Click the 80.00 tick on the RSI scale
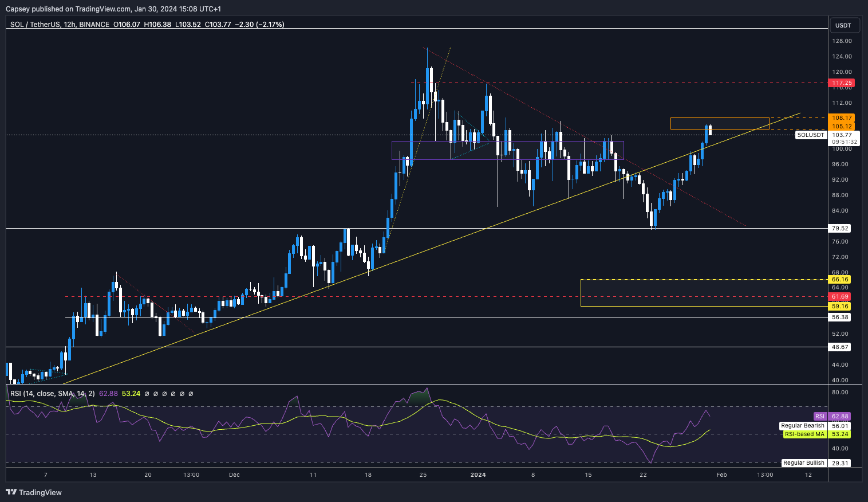Image resolution: width=868 pixels, height=502 pixels. [x=841, y=393]
